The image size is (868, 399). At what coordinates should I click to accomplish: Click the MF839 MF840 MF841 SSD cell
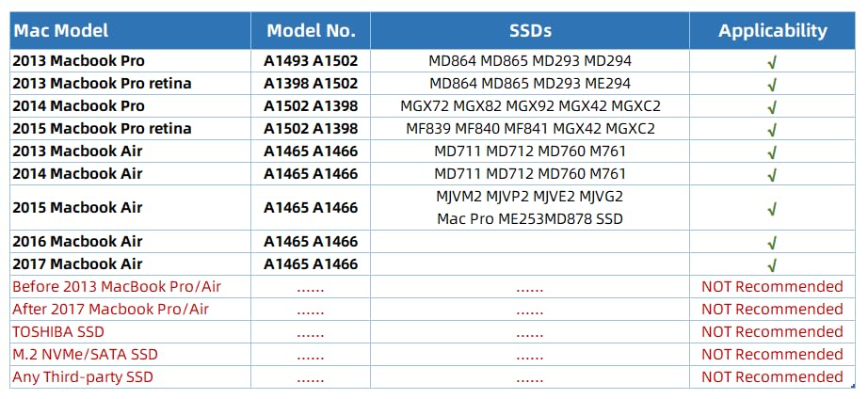pos(530,129)
